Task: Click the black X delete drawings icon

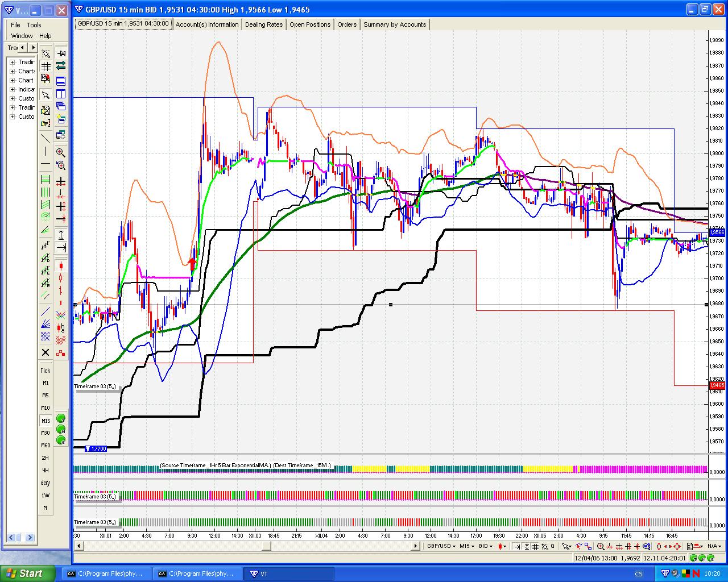Action: coord(45,353)
